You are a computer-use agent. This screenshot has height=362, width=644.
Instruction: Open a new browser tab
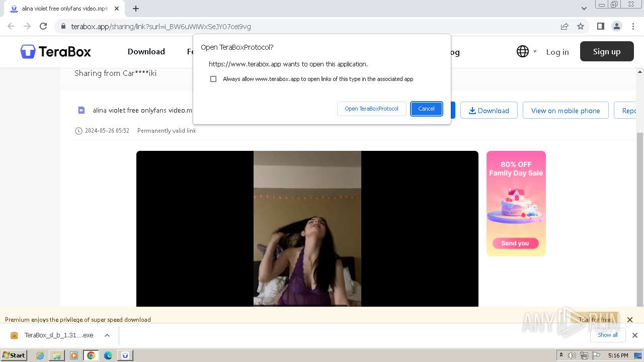136,9
